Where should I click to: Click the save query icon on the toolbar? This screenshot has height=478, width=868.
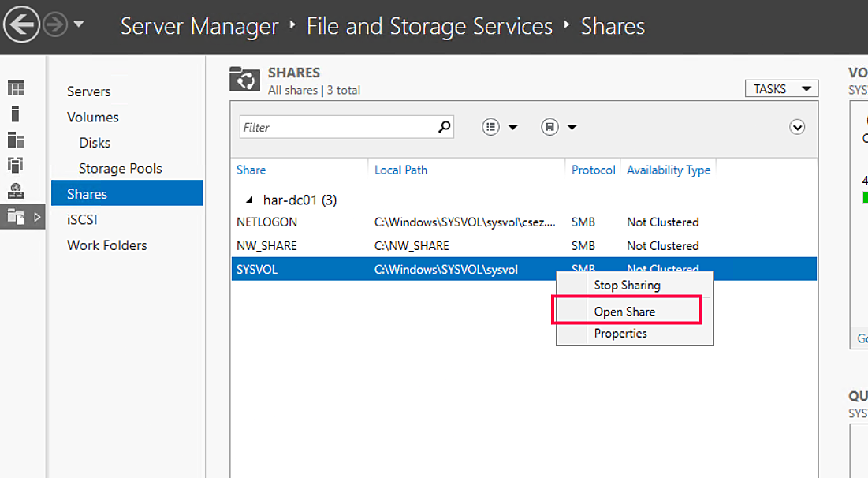(549, 126)
